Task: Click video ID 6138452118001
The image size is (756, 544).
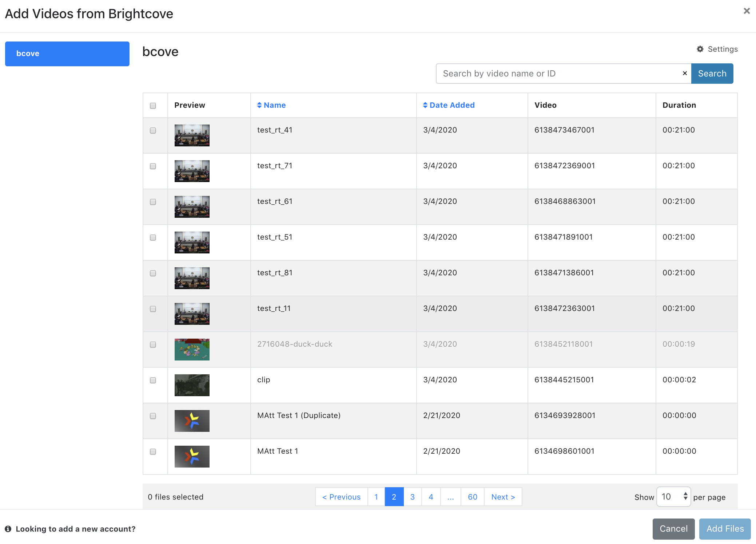Action: [564, 344]
